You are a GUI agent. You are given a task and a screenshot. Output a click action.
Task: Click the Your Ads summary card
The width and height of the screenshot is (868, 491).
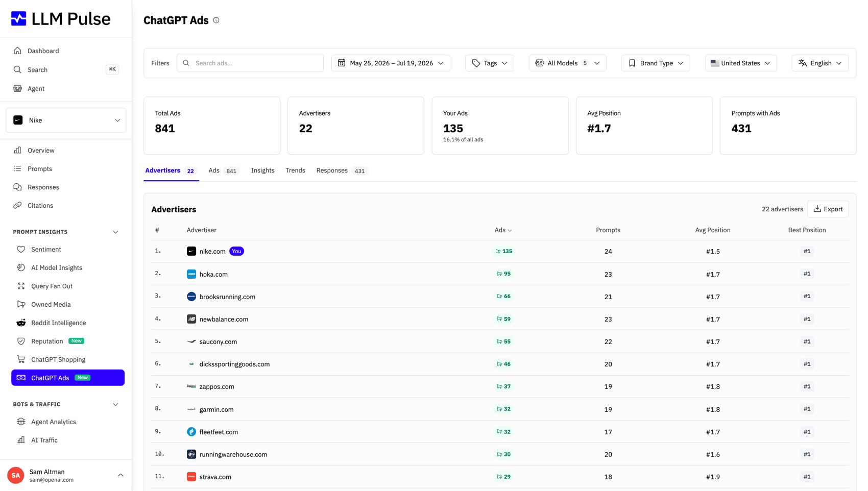[500, 126]
